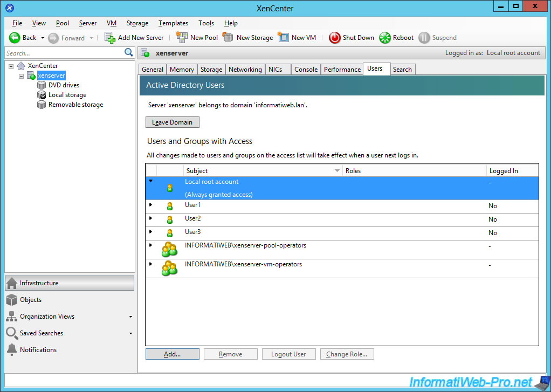Viewport: 551px width, 392px height.
Task: Click the New VM toolbar icon
Action: pyautogui.click(x=284, y=38)
